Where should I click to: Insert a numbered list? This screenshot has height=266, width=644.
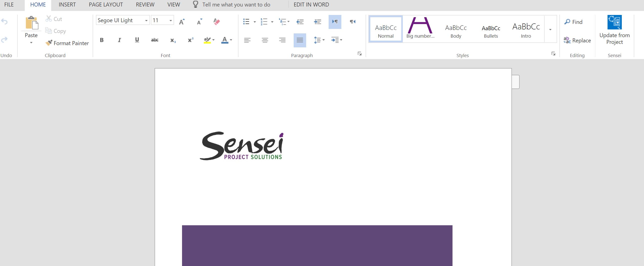click(x=264, y=21)
